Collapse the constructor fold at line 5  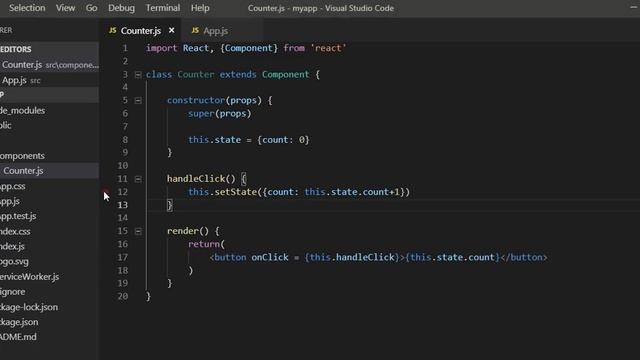pyautogui.click(x=138, y=100)
